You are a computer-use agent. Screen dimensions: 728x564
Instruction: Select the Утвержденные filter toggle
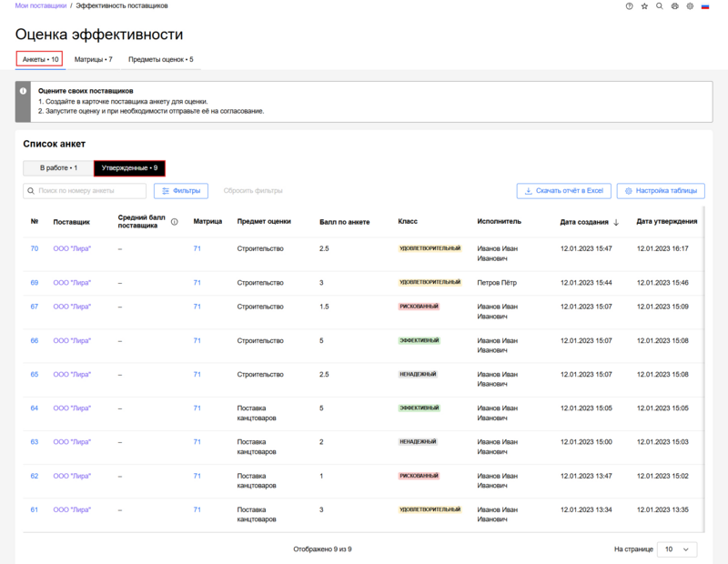[129, 168]
